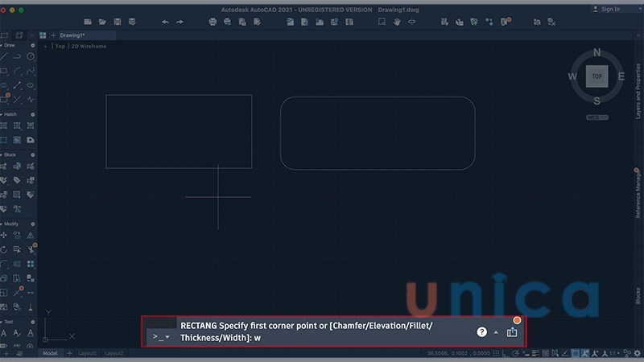Collapse the Modify tool section
644x362 pixels.
click(x=2, y=224)
